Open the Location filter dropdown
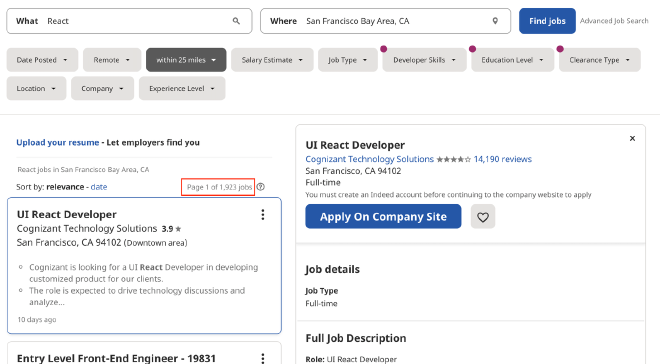 [36, 88]
